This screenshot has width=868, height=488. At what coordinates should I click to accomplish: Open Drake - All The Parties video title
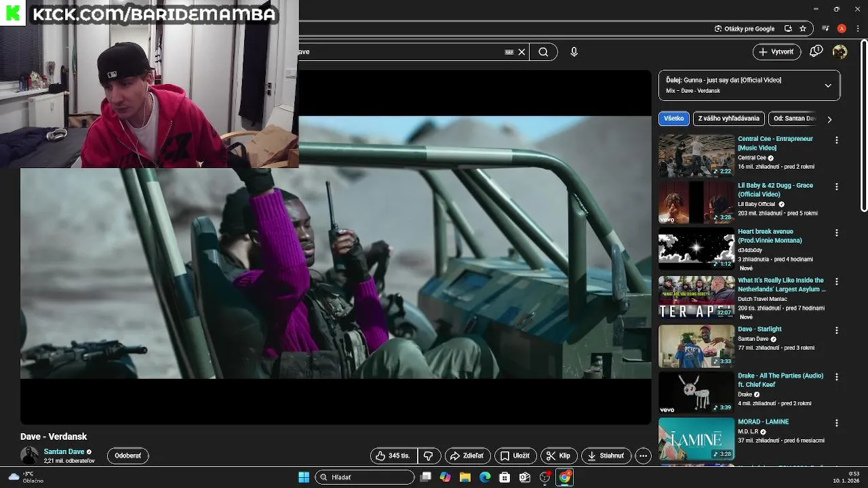(781, 380)
